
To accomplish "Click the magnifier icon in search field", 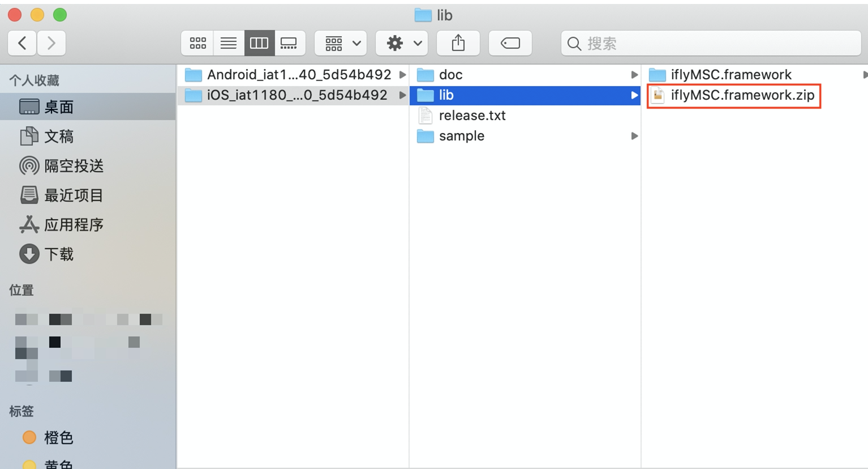I will pos(574,44).
